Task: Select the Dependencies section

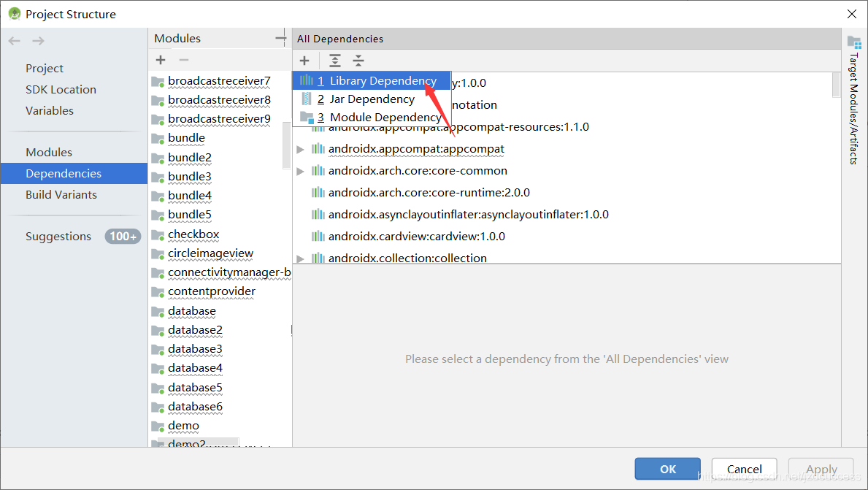Action: click(x=74, y=173)
